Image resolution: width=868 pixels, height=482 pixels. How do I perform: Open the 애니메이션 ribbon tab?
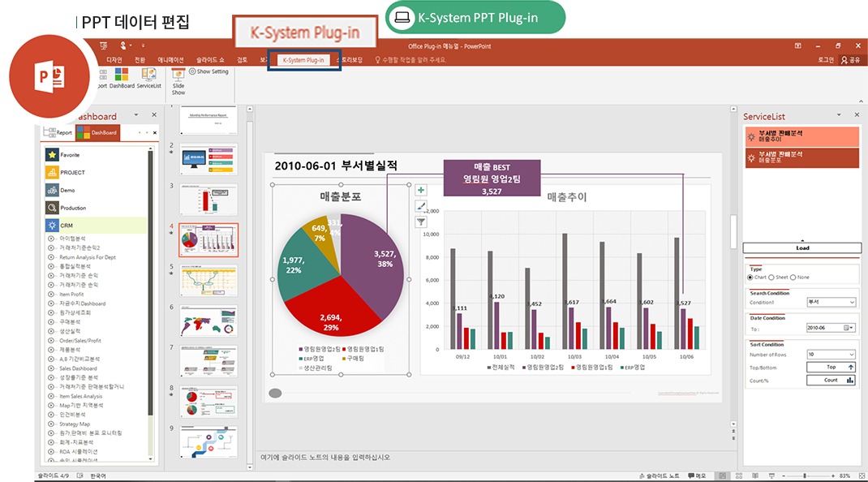tap(170, 60)
